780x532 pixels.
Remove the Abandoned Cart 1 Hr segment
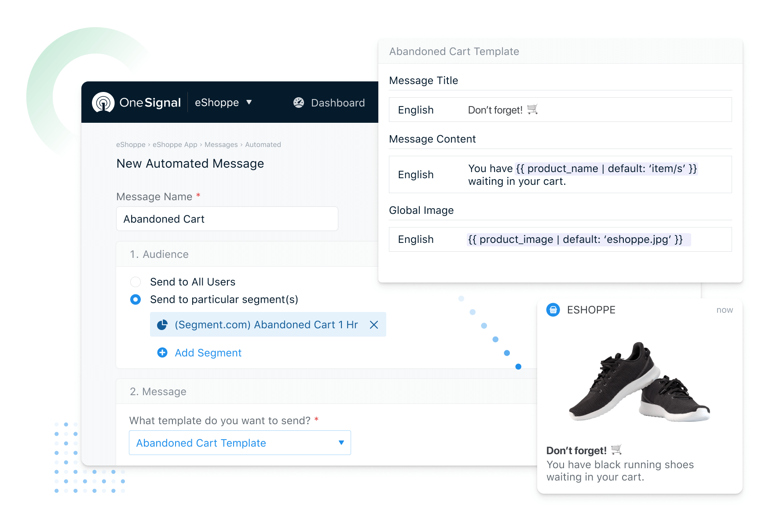pos(374,325)
